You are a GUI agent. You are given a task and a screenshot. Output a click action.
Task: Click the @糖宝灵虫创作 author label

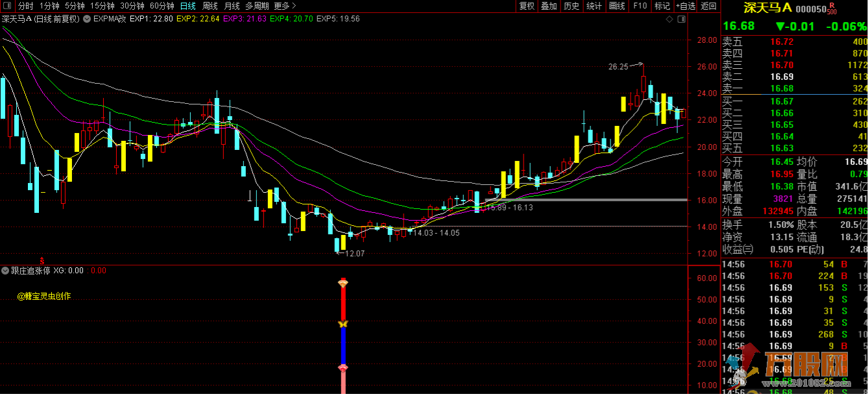tap(44, 296)
